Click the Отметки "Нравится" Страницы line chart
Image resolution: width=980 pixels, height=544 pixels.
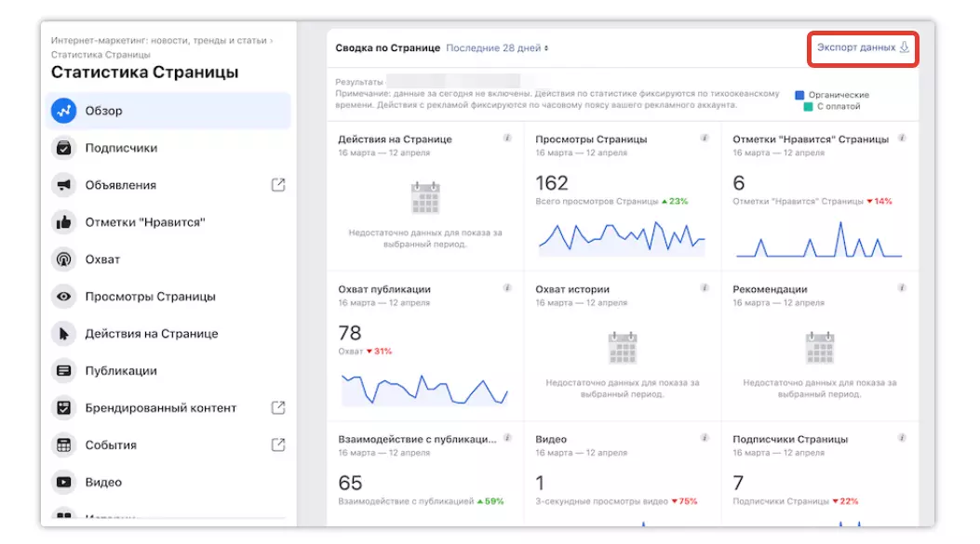point(819,239)
